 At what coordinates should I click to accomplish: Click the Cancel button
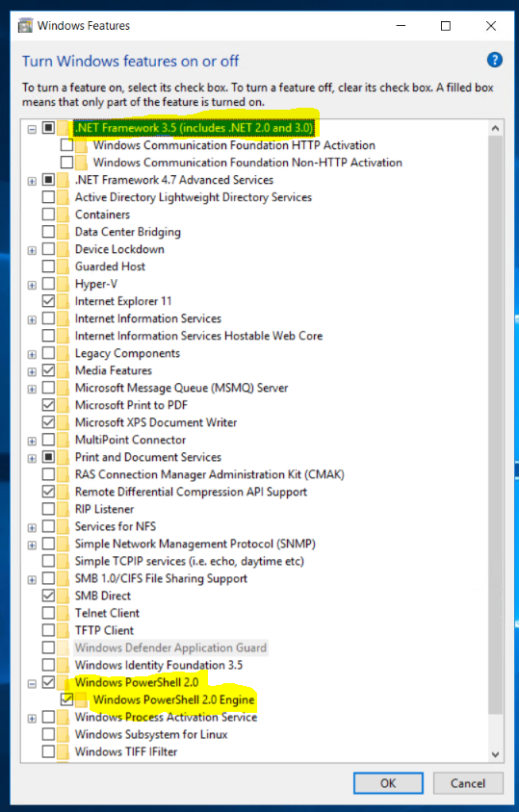point(468,783)
